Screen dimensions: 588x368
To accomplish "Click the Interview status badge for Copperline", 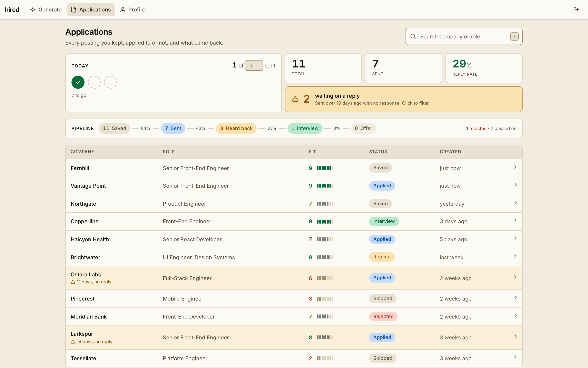I will 384,221.
